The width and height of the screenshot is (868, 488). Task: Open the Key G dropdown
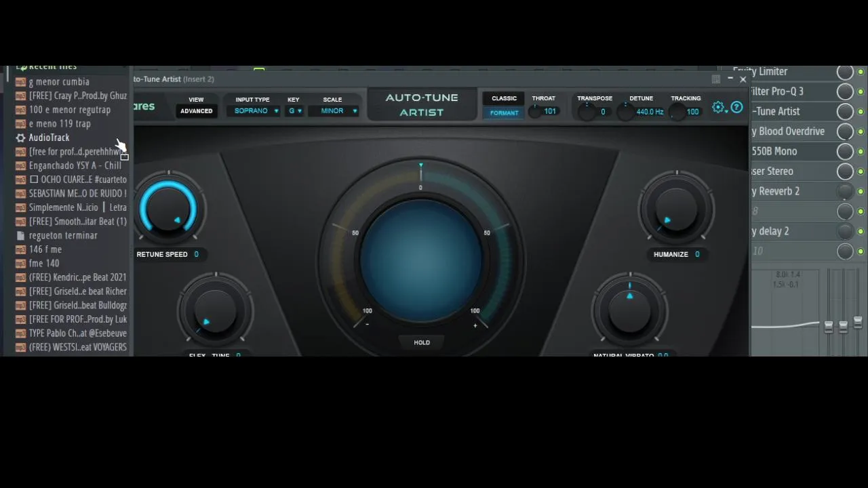[295, 111]
